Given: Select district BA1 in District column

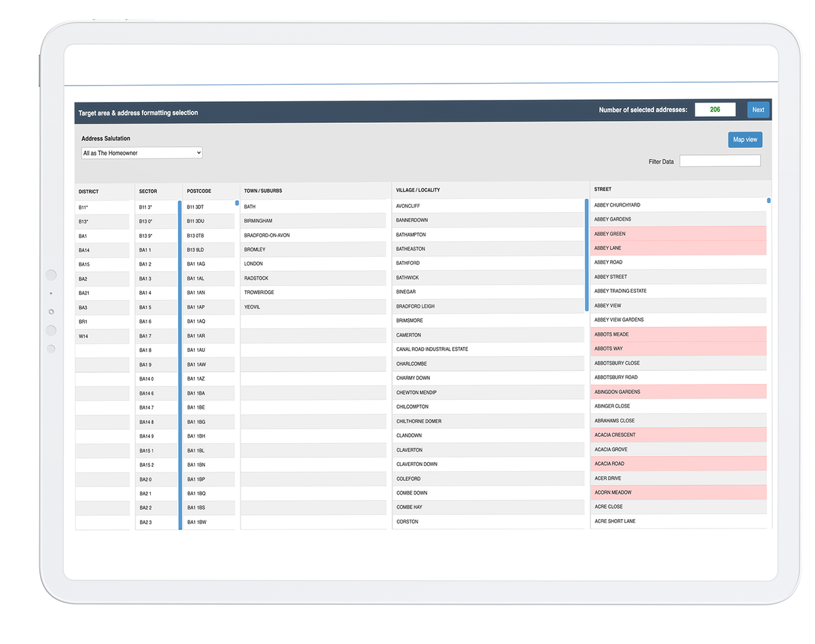Looking at the screenshot, I should (102, 236).
